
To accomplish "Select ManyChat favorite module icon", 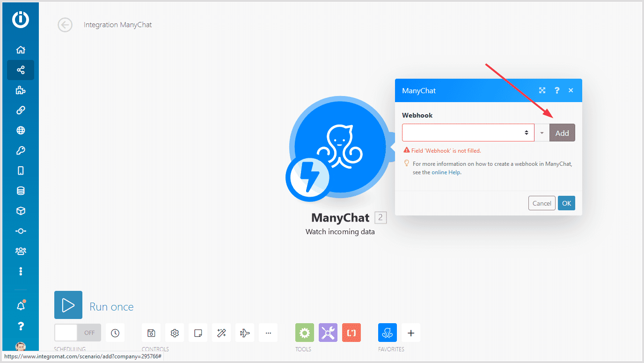I will [388, 333].
